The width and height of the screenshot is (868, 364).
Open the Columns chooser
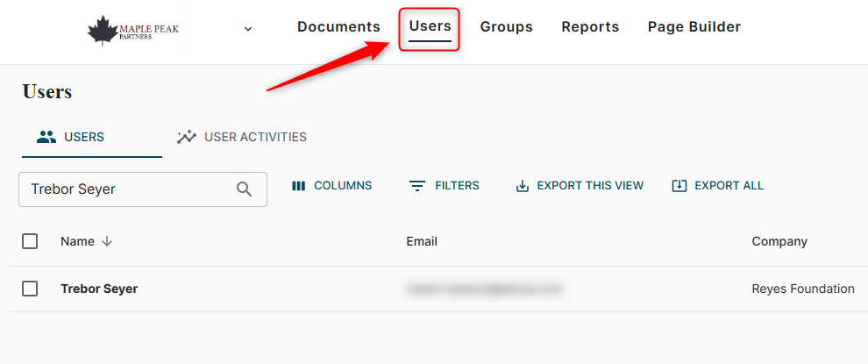(x=331, y=186)
